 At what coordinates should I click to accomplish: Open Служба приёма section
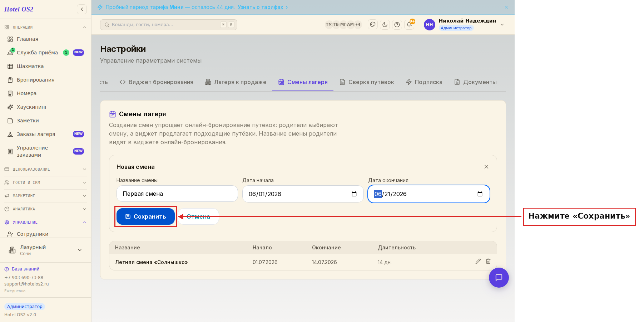click(x=45, y=53)
